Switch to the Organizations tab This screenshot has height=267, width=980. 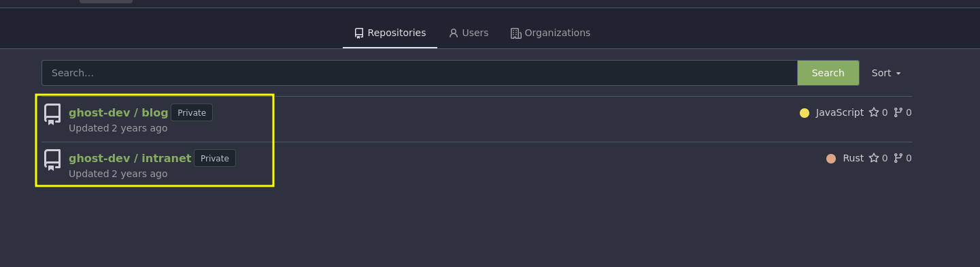(x=550, y=33)
